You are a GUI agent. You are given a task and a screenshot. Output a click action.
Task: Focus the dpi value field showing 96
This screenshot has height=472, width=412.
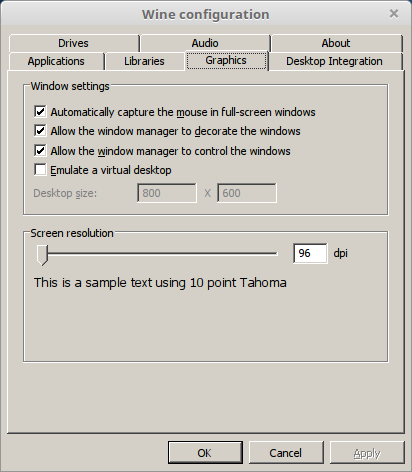coord(310,253)
